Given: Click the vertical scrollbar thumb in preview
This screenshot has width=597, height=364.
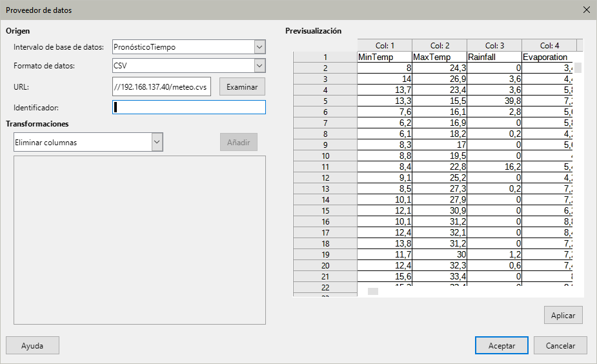Looking at the screenshot, I should click(x=578, y=68).
